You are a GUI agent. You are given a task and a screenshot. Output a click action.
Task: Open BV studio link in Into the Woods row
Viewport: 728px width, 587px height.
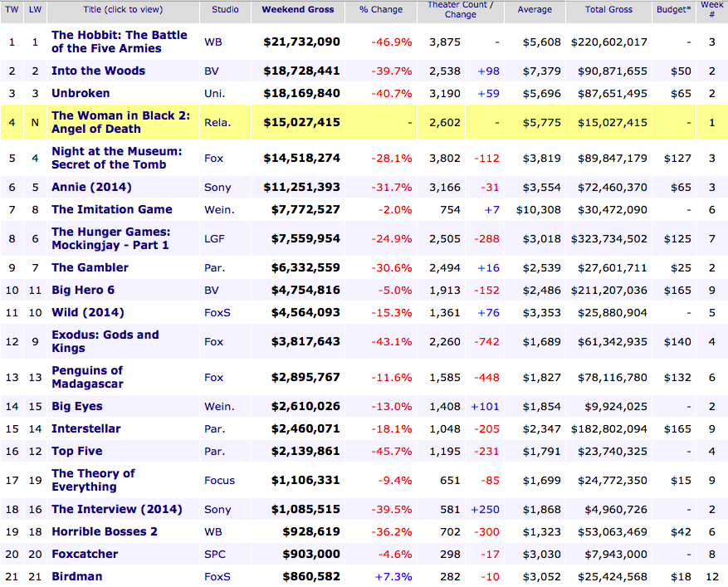click(x=211, y=71)
